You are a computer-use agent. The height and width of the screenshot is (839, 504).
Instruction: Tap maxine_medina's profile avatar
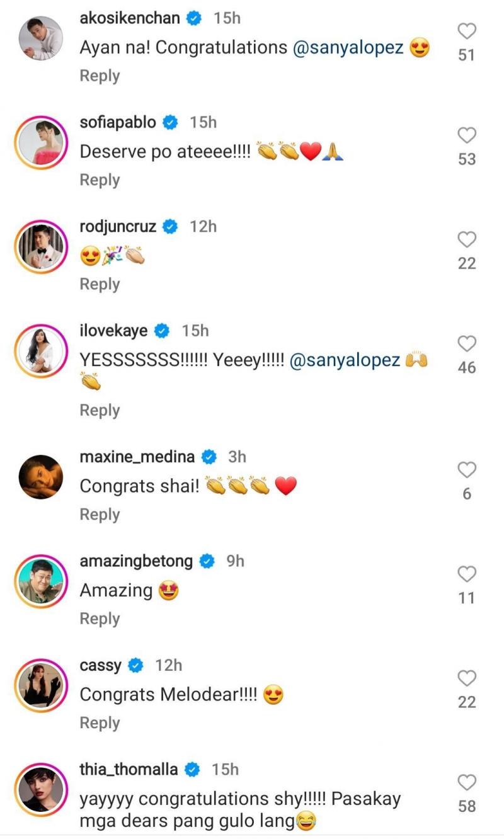[x=40, y=477]
